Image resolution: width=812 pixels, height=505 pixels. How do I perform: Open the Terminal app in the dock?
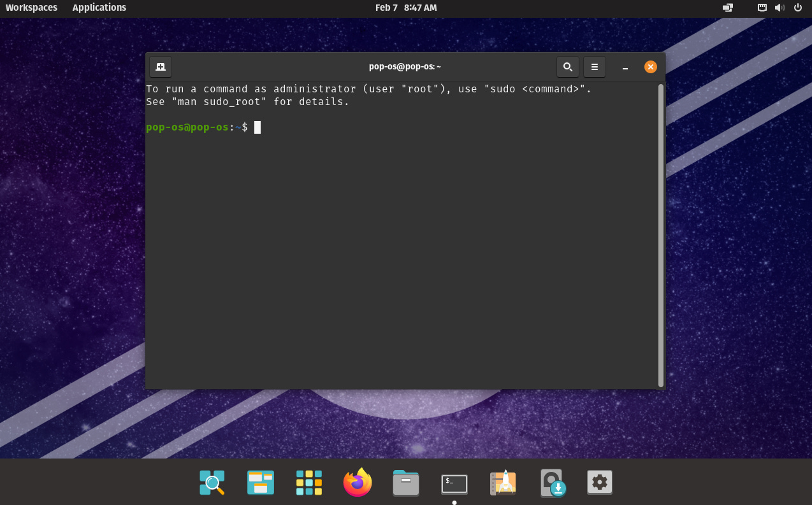click(454, 483)
